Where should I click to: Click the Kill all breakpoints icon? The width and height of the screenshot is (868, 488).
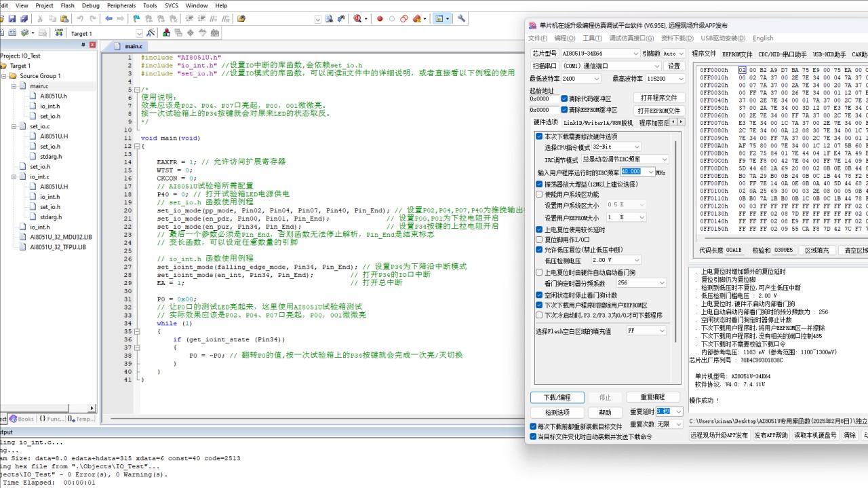click(x=416, y=18)
